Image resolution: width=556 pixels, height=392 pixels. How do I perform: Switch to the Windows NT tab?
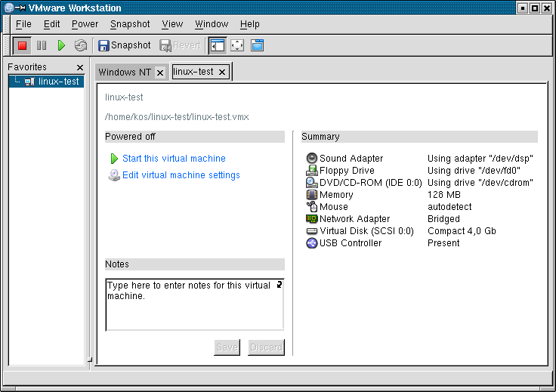125,73
